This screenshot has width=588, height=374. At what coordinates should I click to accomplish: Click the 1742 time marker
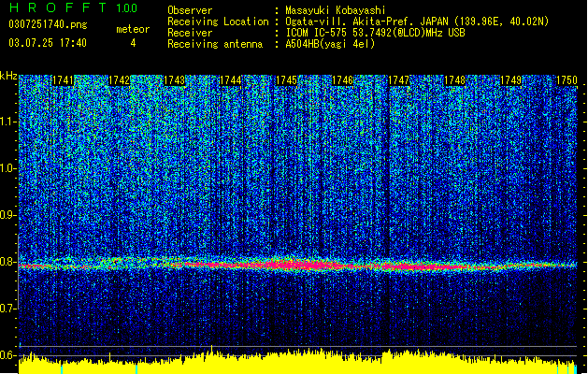coord(119,80)
